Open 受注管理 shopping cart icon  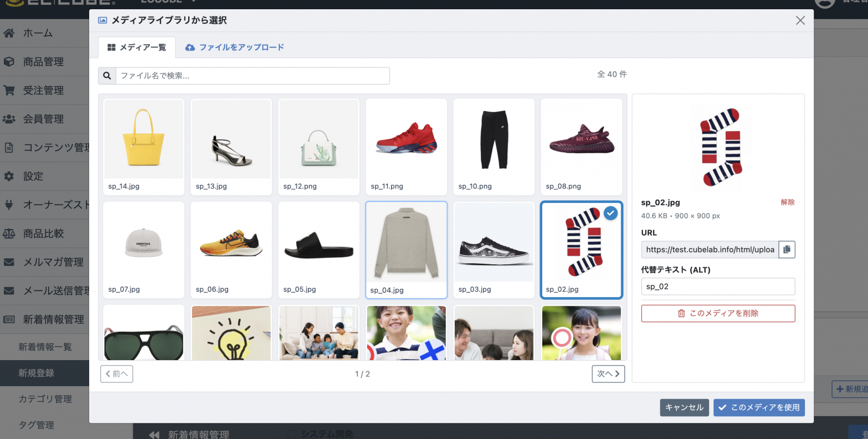[9, 90]
